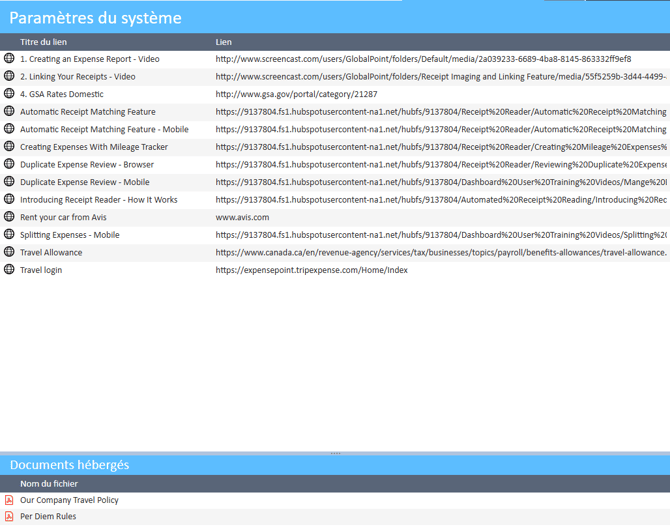Click globe icon beside Creating Expenses With Mileage Tracker
This screenshot has width=670, height=529.
9,146
